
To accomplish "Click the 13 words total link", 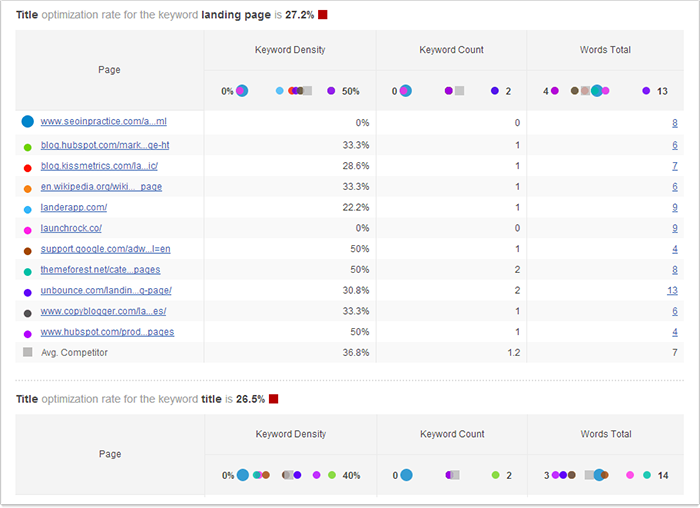I will pyautogui.click(x=673, y=290).
